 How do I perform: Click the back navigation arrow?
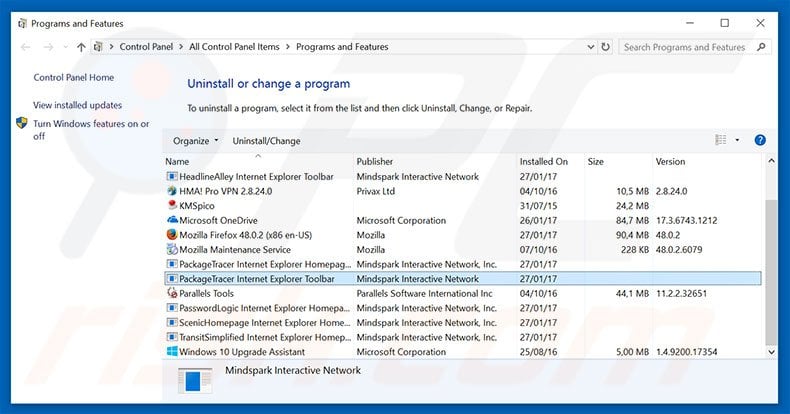(x=26, y=47)
